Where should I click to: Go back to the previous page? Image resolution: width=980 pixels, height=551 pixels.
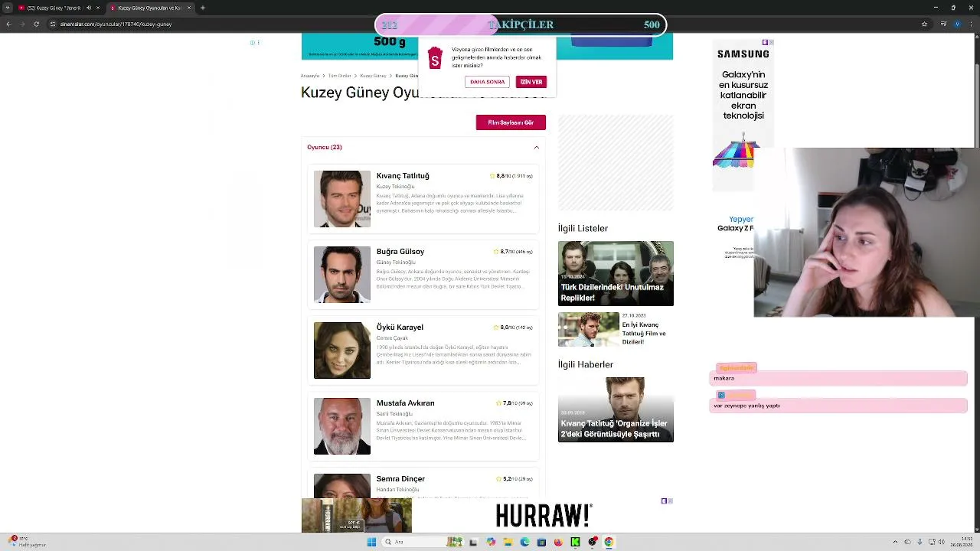pos(8,24)
